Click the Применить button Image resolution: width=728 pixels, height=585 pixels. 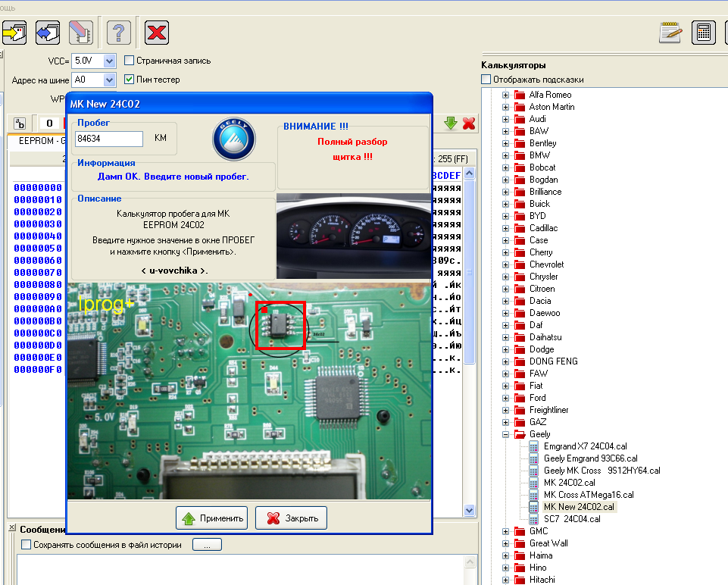point(211,518)
